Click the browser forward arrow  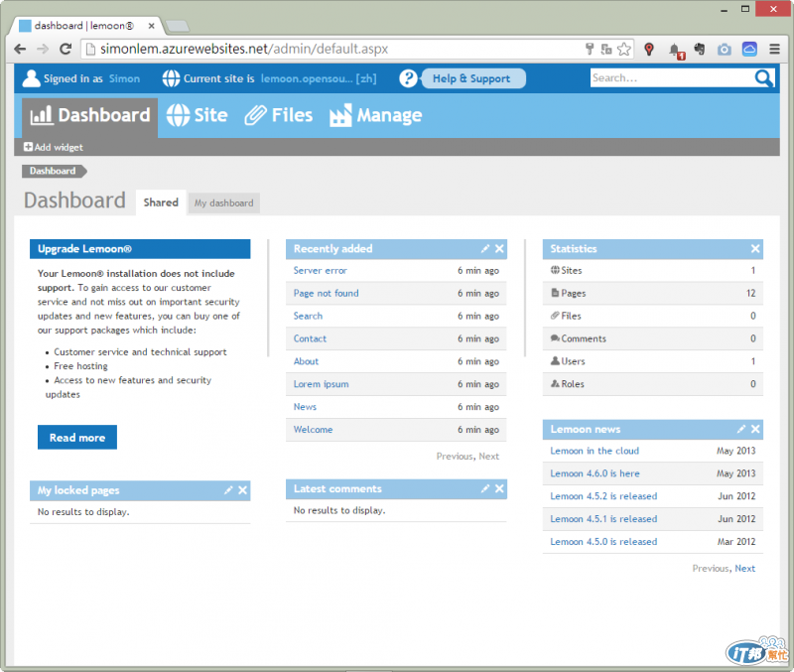43,49
